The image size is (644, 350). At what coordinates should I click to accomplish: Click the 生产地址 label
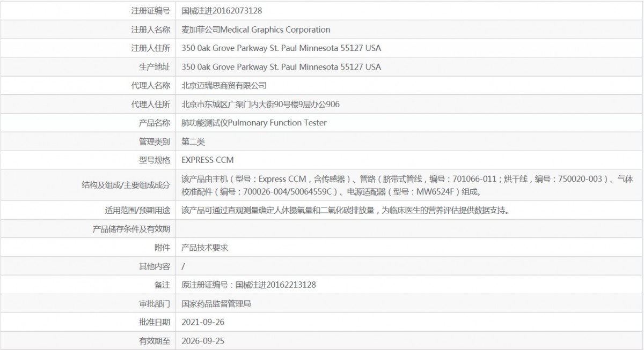pyautogui.click(x=155, y=67)
